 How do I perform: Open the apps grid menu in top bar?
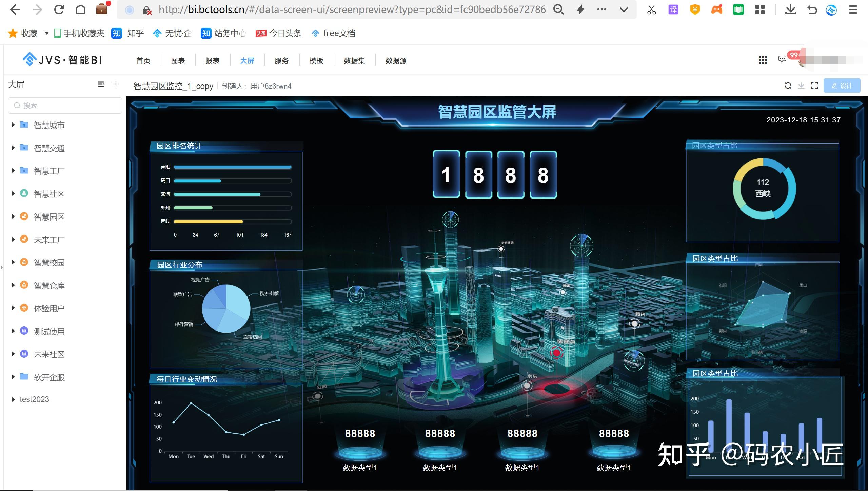[x=763, y=60]
